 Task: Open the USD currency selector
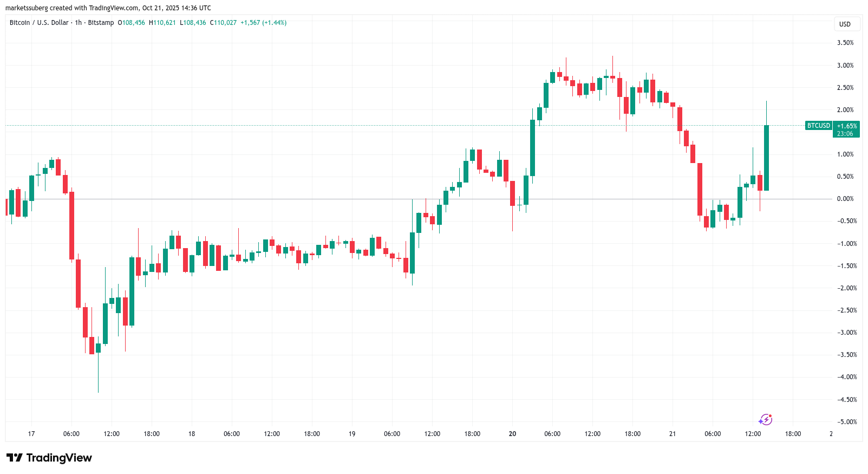tap(845, 24)
